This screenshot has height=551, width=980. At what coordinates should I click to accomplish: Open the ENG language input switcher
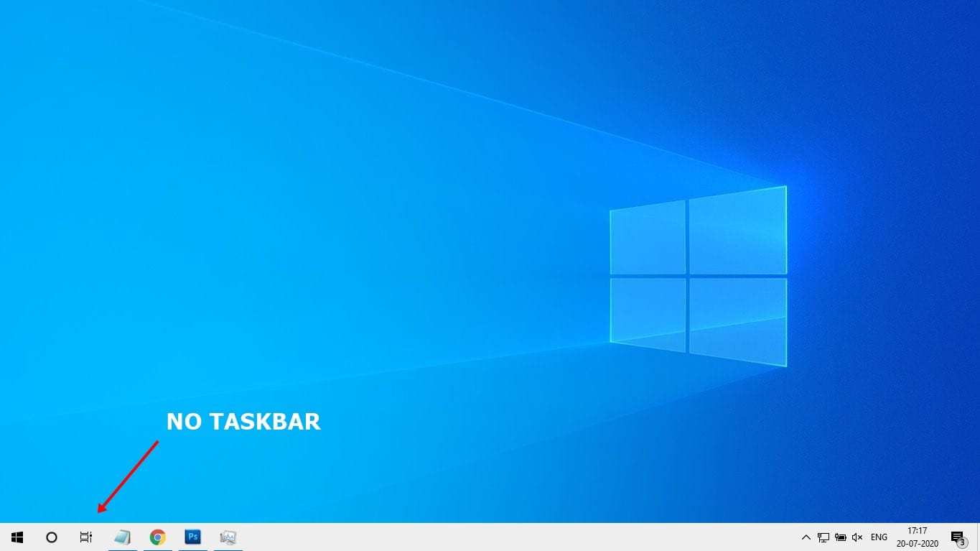[x=879, y=537]
